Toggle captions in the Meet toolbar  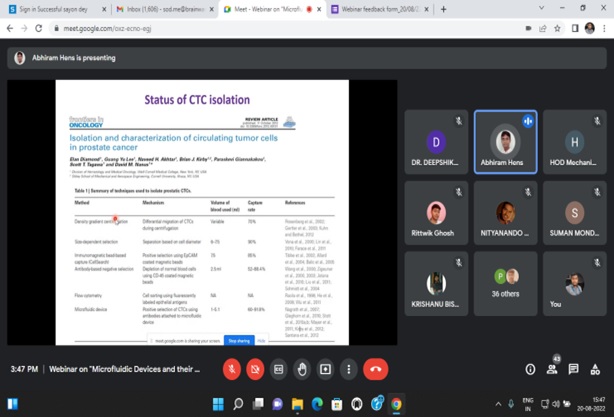click(279, 368)
